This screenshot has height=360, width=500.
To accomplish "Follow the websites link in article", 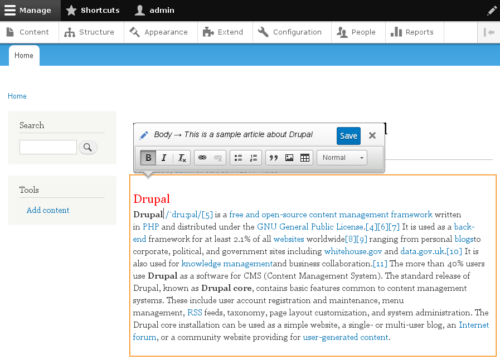I will tap(289, 239).
